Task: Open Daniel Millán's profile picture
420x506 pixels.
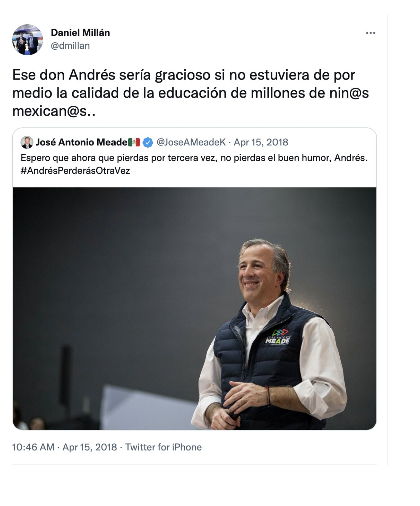Action: click(28, 40)
